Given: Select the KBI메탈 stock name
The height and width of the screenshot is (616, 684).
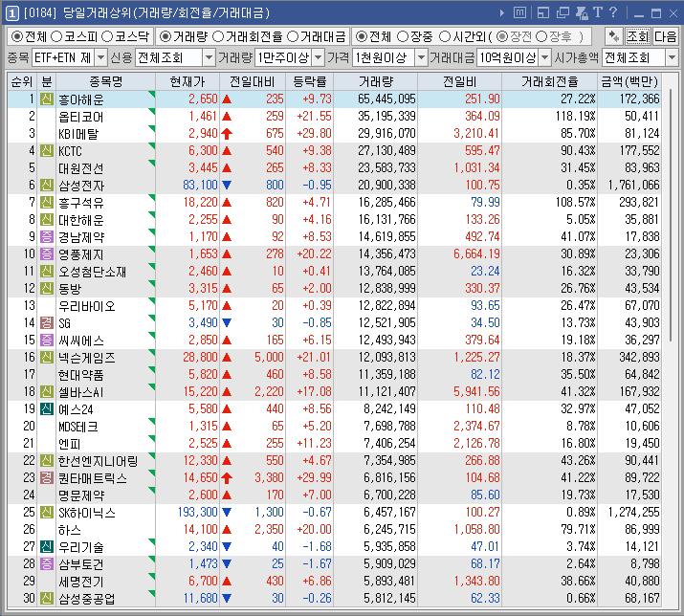Looking at the screenshot, I should click(x=78, y=134).
